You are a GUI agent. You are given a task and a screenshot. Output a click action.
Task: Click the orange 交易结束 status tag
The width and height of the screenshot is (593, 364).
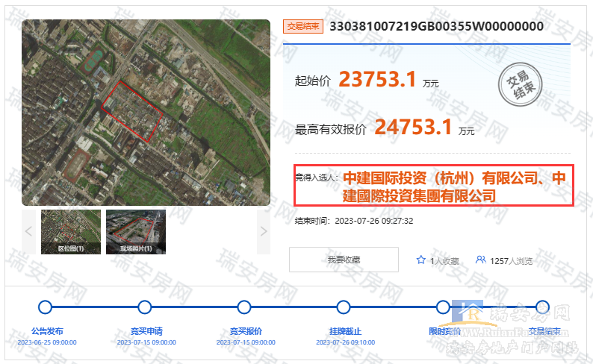click(x=303, y=26)
